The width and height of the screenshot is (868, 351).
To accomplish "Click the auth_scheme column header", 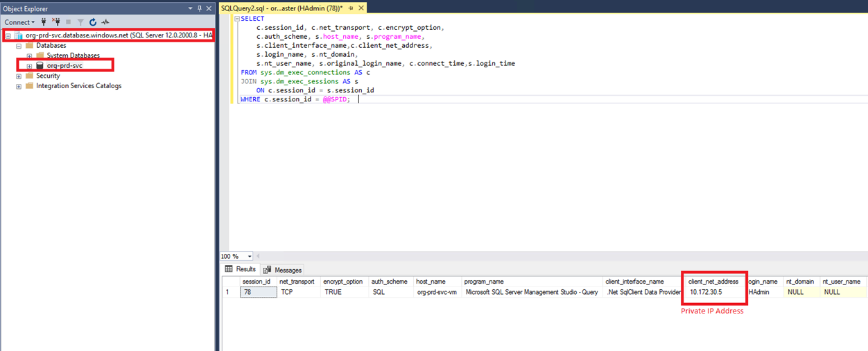I will [x=390, y=282].
